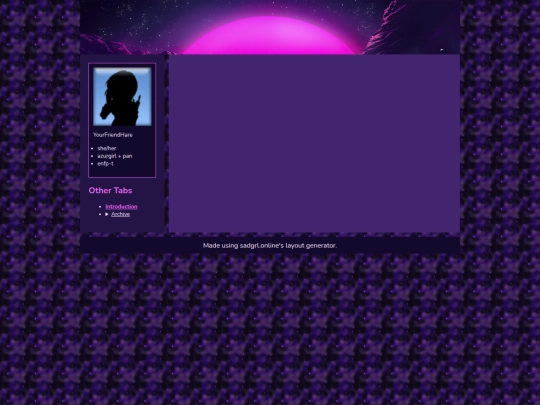This screenshot has width=540, height=405.
Task: Click the silhouette profile picture
Action: (x=122, y=97)
